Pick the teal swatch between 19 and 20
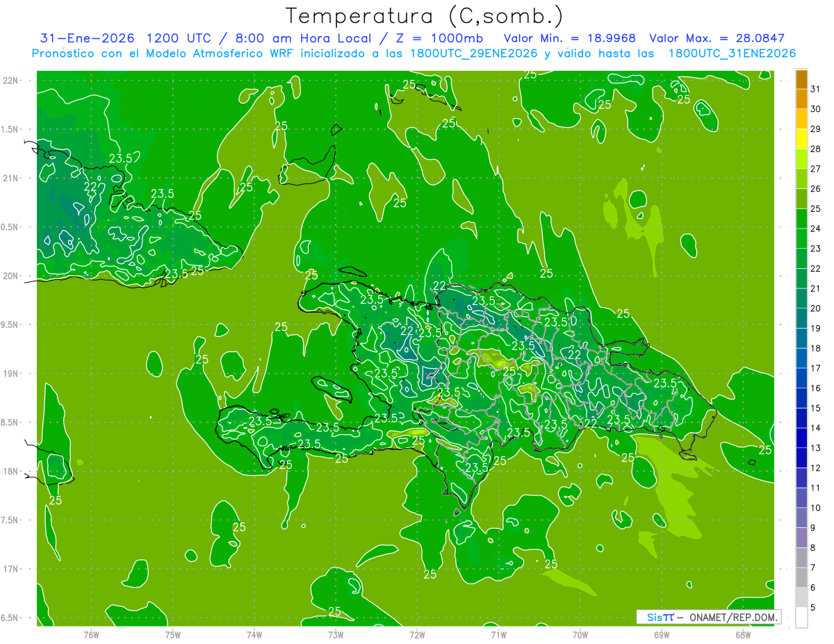Viewport: 834px width, 644px height. (801, 318)
